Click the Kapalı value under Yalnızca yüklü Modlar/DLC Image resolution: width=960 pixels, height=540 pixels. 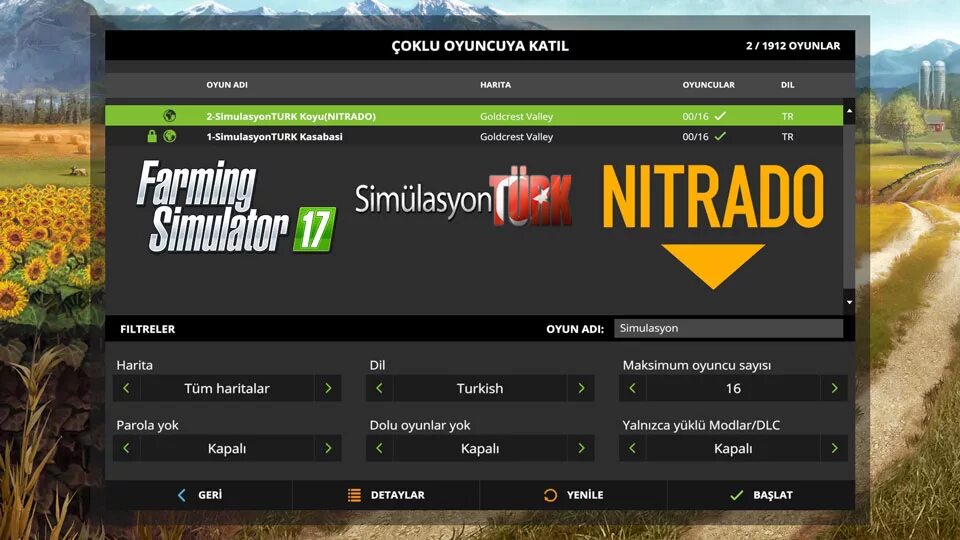pos(733,448)
